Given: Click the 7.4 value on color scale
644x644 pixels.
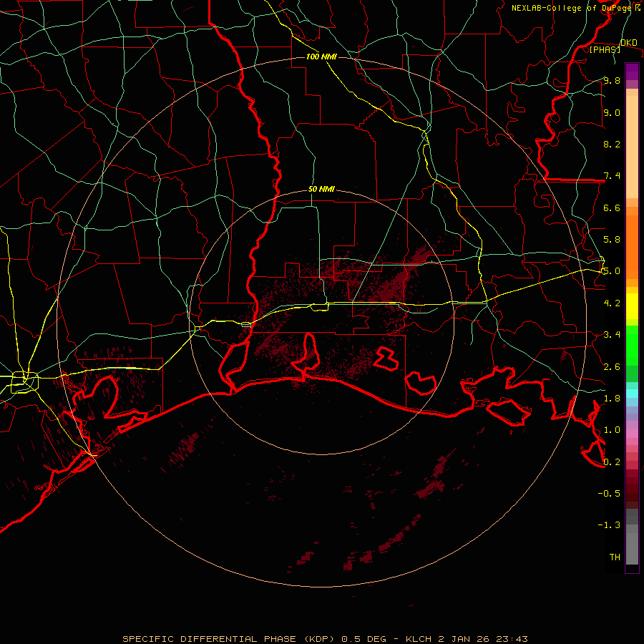Looking at the screenshot, I should coord(612,176).
